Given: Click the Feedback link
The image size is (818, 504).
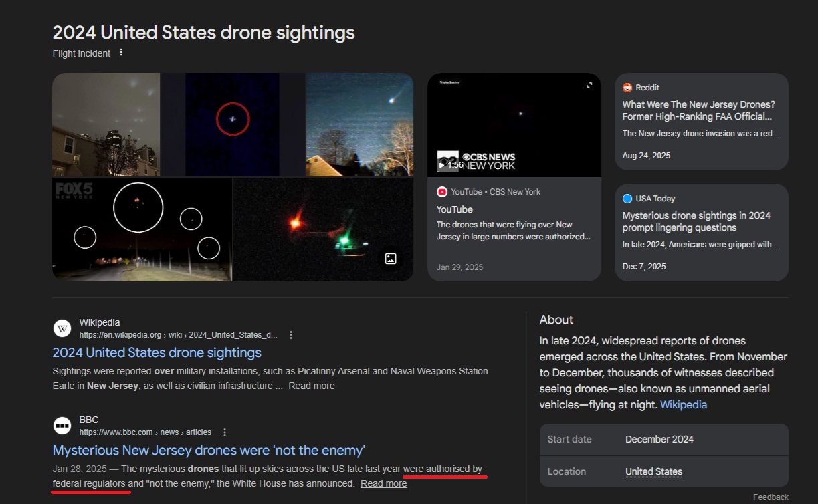Looking at the screenshot, I should (771, 497).
